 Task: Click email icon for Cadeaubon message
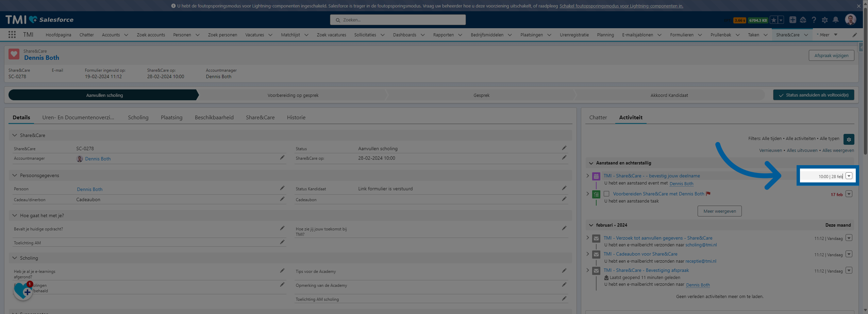tap(596, 255)
